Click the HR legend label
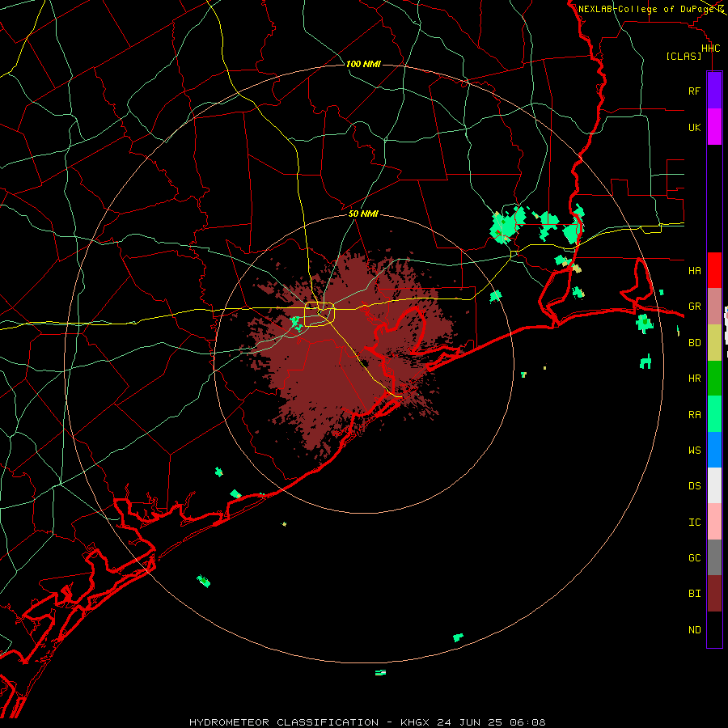 click(694, 379)
